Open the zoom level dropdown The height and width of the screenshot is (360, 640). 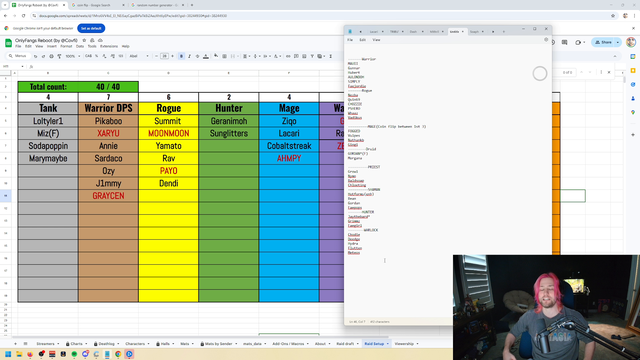click(72, 56)
